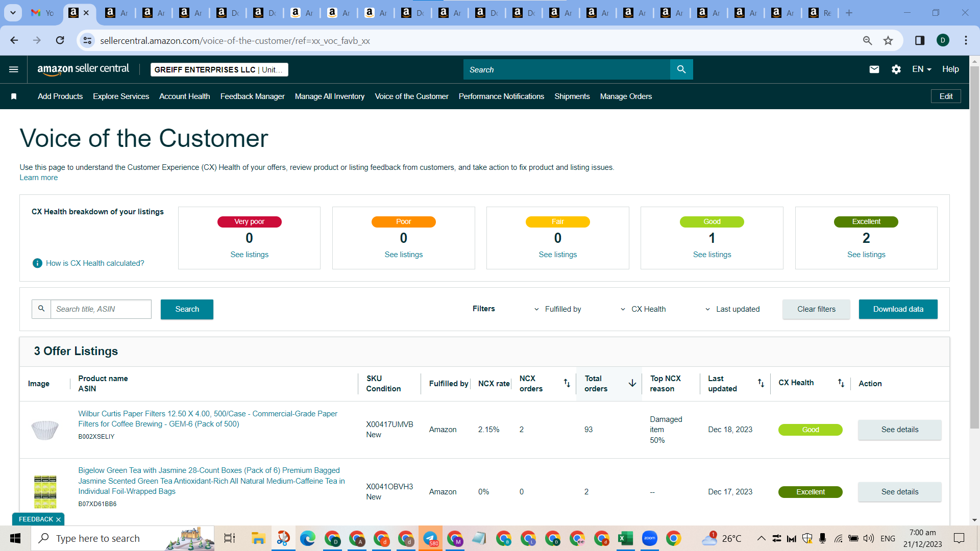Click the Bigelow tea product thumbnail

point(45,492)
